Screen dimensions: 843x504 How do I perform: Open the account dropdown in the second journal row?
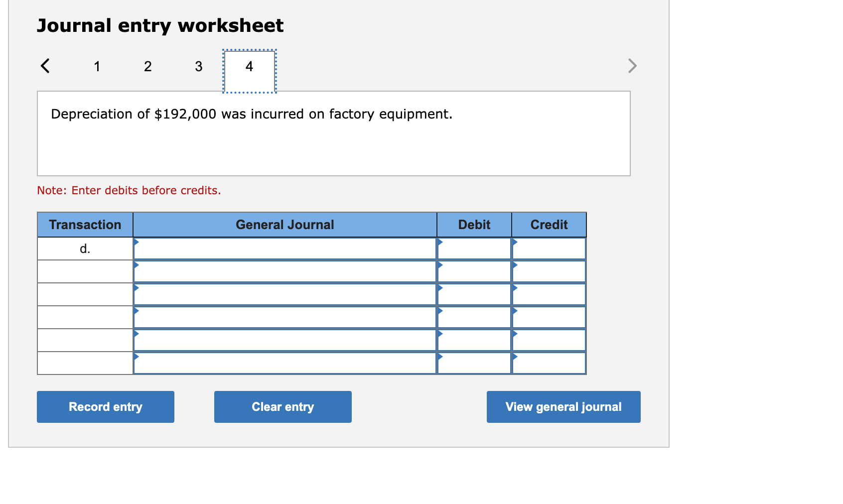point(137,266)
